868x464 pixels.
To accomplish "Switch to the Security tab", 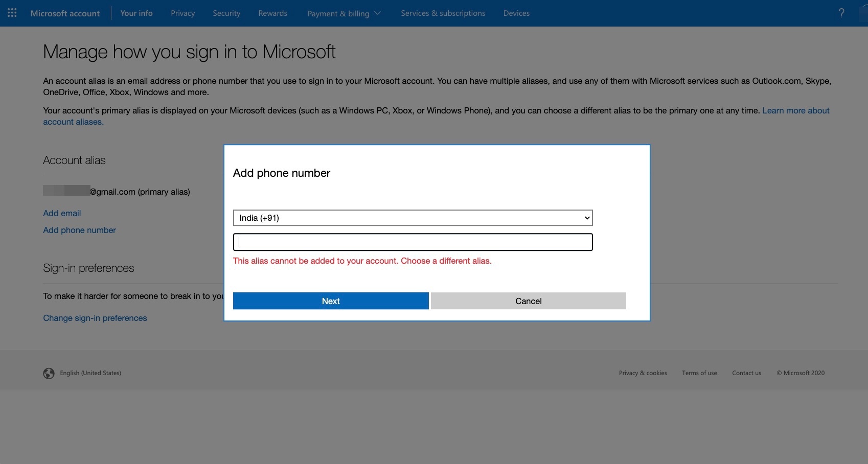I will coord(226,13).
